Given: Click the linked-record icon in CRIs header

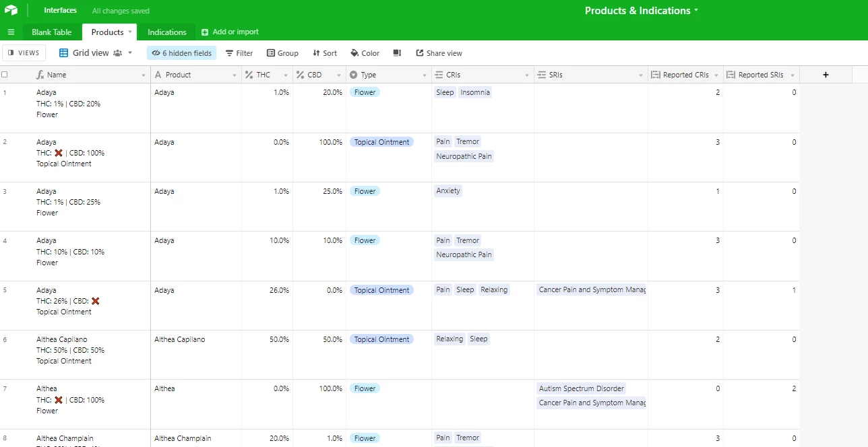Looking at the screenshot, I should coord(439,75).
